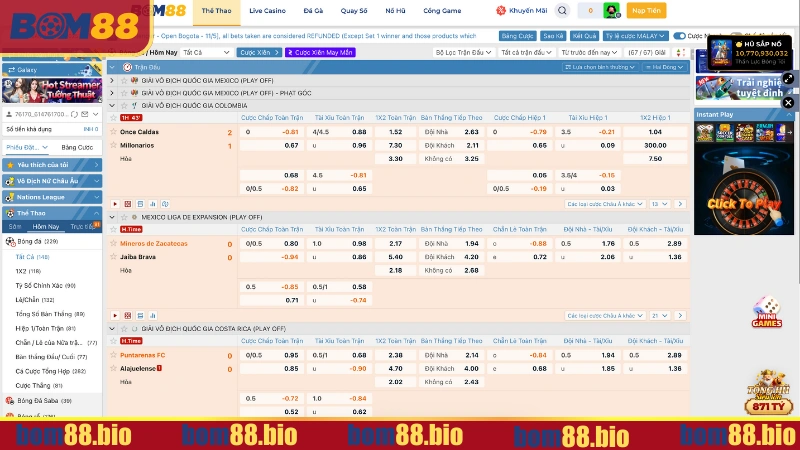Favorite Jaiba Brava team with star
Viewport: 800px width, 450px height.
(x=114, y=257)
